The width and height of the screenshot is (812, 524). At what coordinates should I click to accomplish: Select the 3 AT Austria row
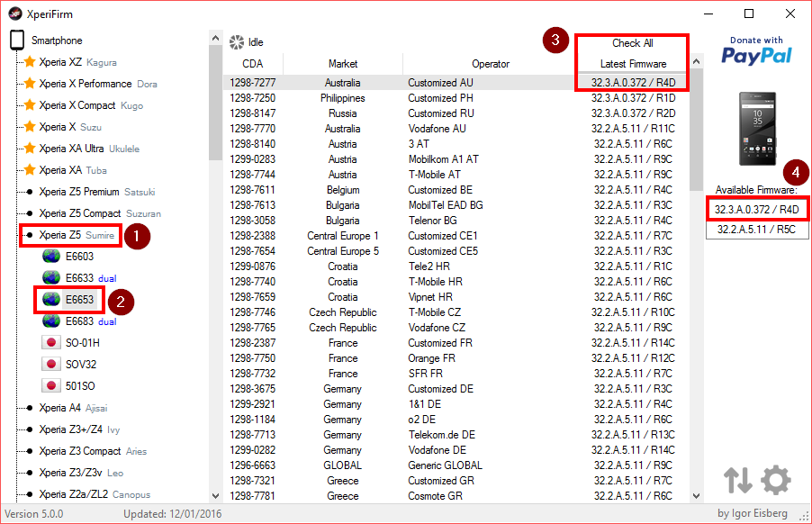pyautogui.click(x=456, y=144)
